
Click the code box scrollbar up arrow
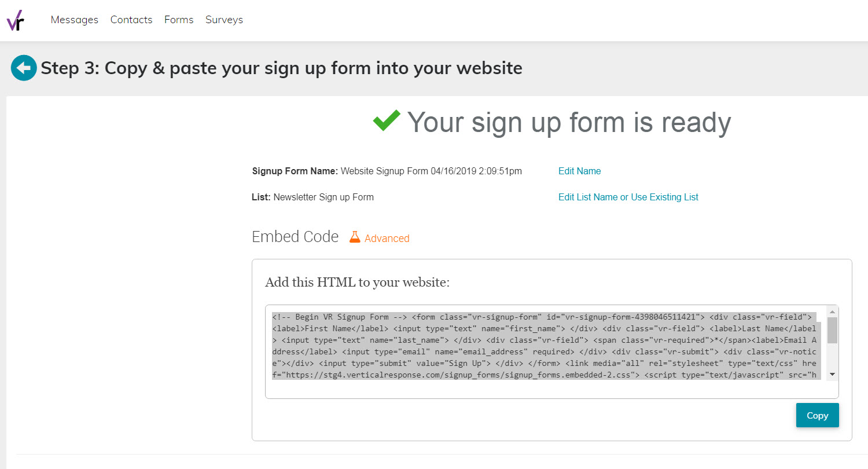pos(832,311)
